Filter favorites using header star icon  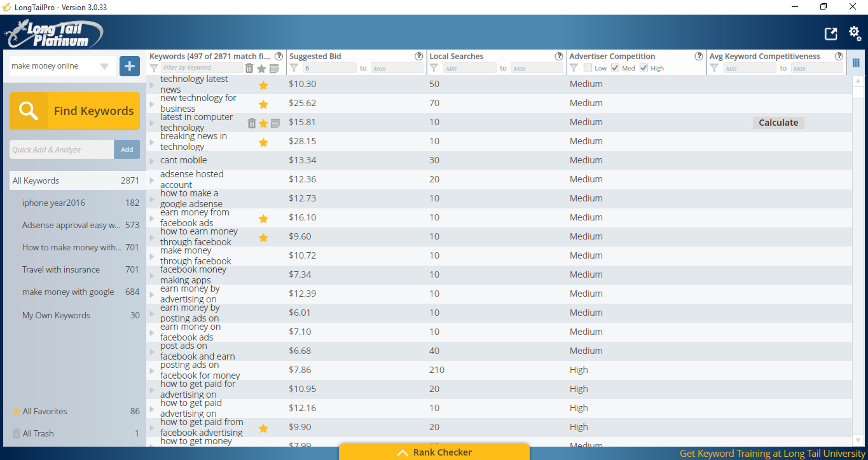(261, 68)
